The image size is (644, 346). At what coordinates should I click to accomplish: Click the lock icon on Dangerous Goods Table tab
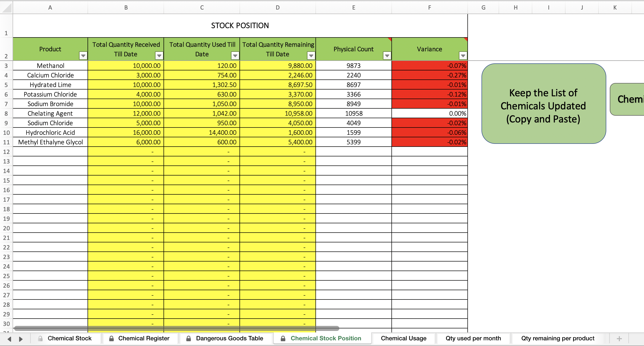coord(189,338)
